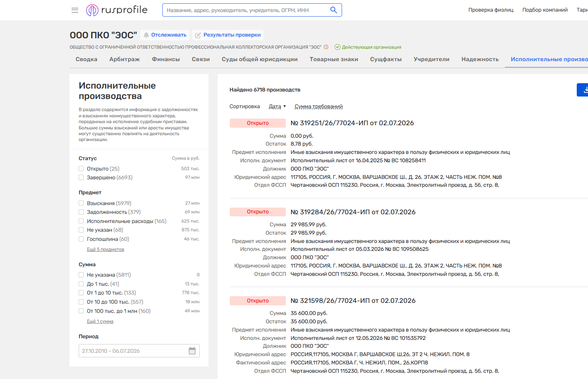Open the Учредители tab
The width and height of the screenshot is (588, 379).
[x=432, y=59]
